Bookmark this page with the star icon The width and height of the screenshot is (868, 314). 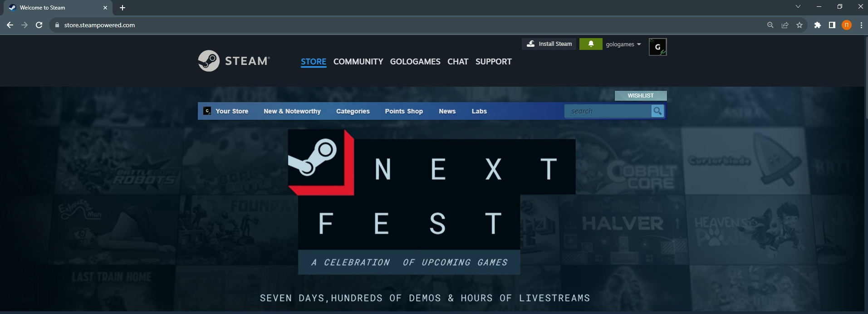coord(799,25)
